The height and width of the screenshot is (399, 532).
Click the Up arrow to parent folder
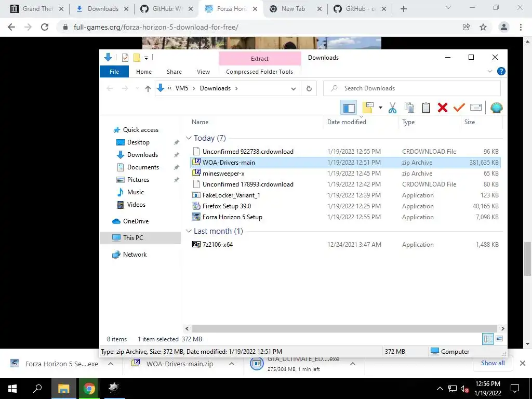coord(148,88)
